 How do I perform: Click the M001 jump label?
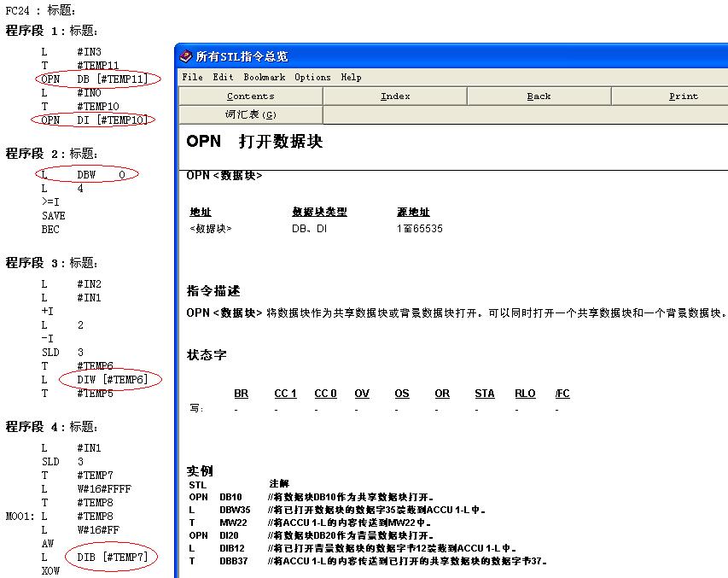pos(20,517)
